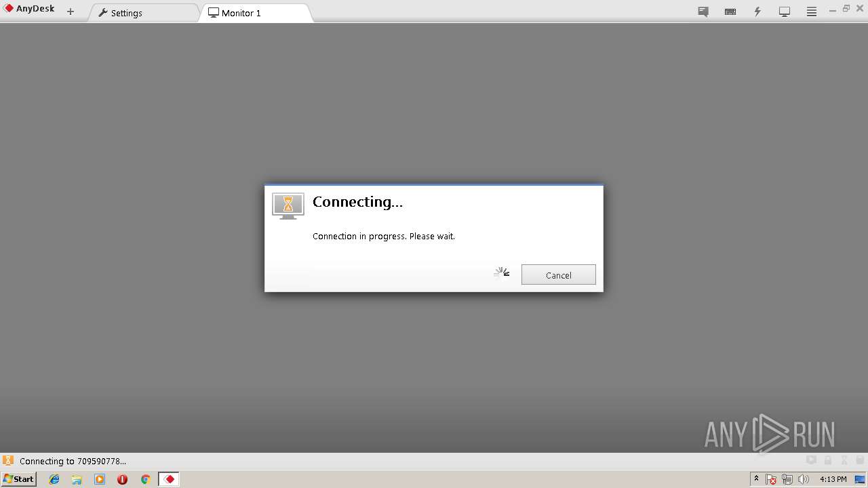Click the faded hourglass status icon
The height and width of the screenshot is (488, 868).
(844, 460)
